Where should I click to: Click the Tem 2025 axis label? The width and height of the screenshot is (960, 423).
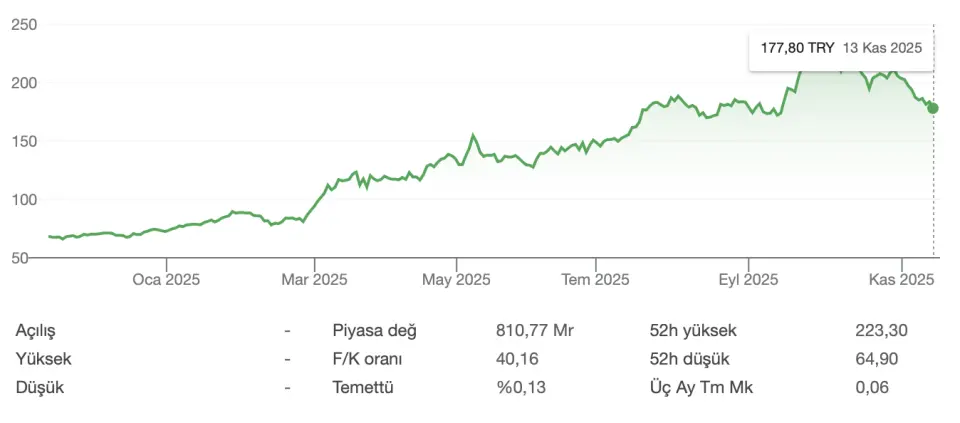(596, 279)
